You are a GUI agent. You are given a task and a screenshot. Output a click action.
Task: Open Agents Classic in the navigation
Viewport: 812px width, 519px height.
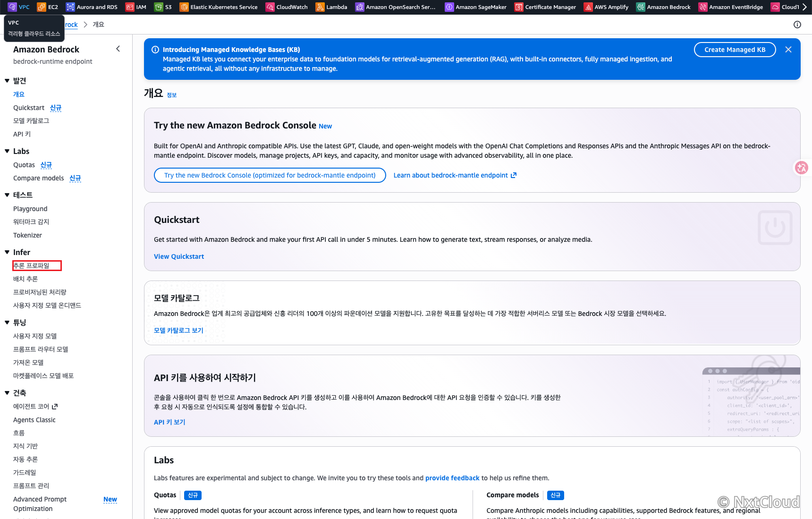tap(34, 420)
